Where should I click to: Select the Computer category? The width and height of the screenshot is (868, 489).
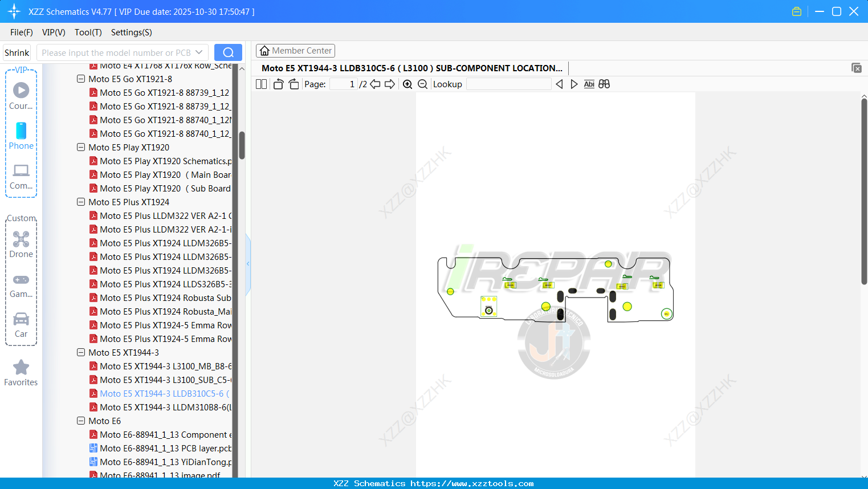(x=21, y=176)
